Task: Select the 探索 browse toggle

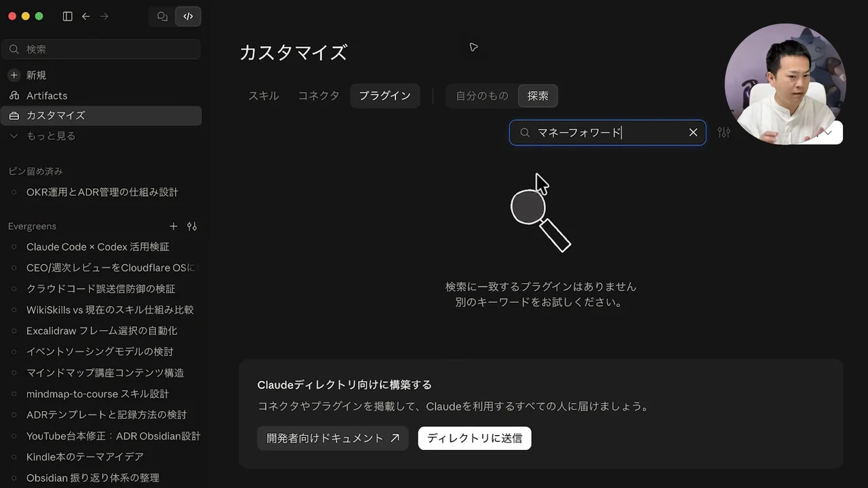Action: tap(538, 96)
